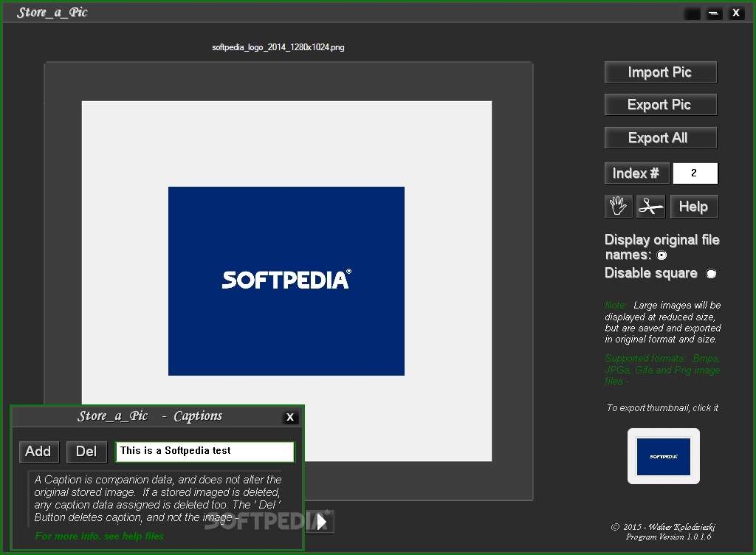The height and width of the screenshot is (555, 756).
Task: Click the 'Supported formats' note text
Action: click(x=662, y=370)
